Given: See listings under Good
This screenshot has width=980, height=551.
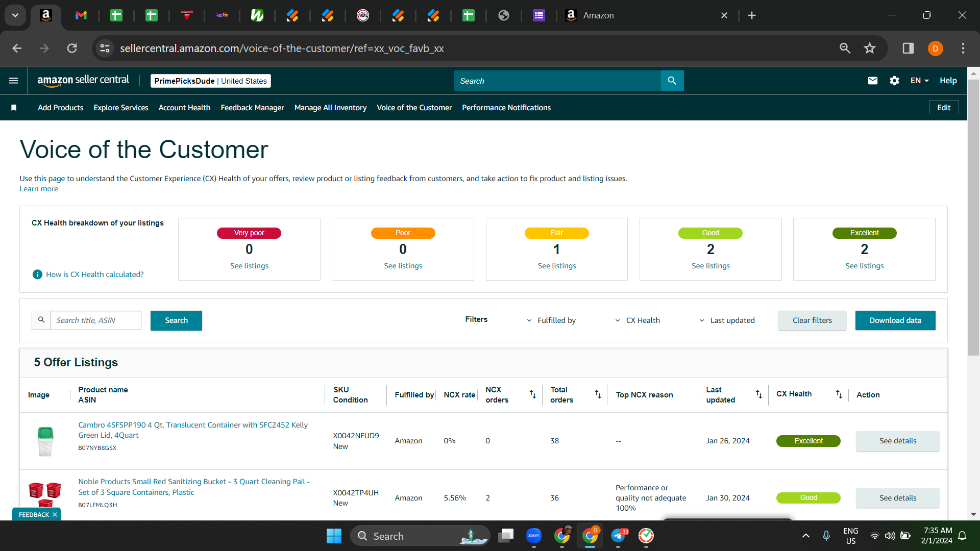Looking at the screenshot, I should tap(710, 266).
